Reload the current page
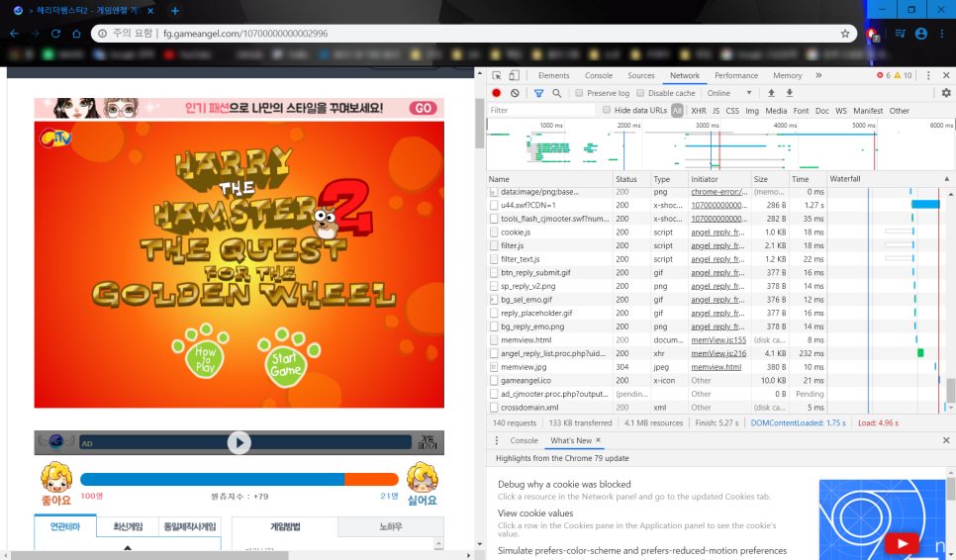Image resolution: width=956 pixels, height=560 pixels. [x=55, y=34]
